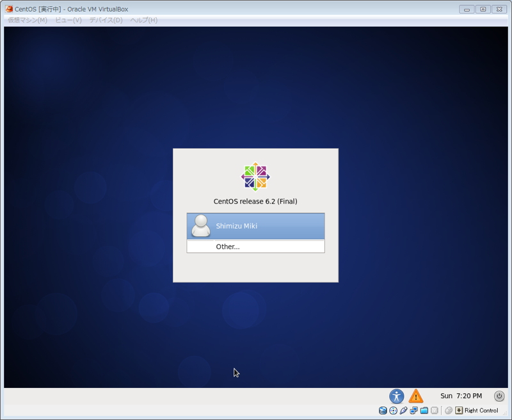Click the orange warning triangle icon
Viewport: 512px width, 420px height.
[415, 396]
